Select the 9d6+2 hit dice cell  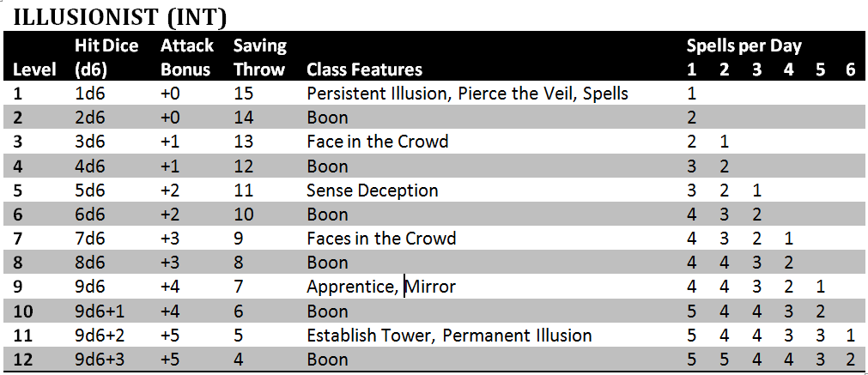point(100,335)
